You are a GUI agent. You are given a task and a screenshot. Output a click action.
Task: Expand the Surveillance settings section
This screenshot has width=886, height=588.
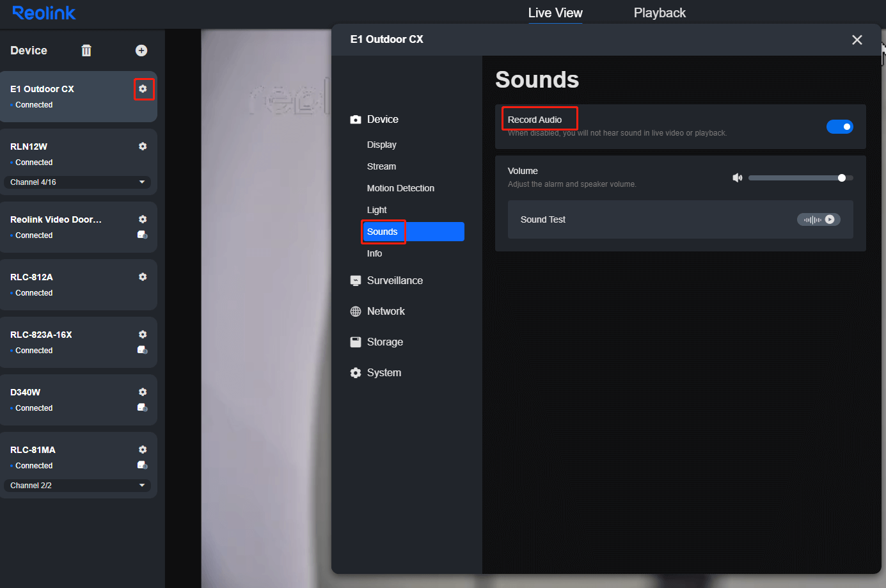coord(387,281)
